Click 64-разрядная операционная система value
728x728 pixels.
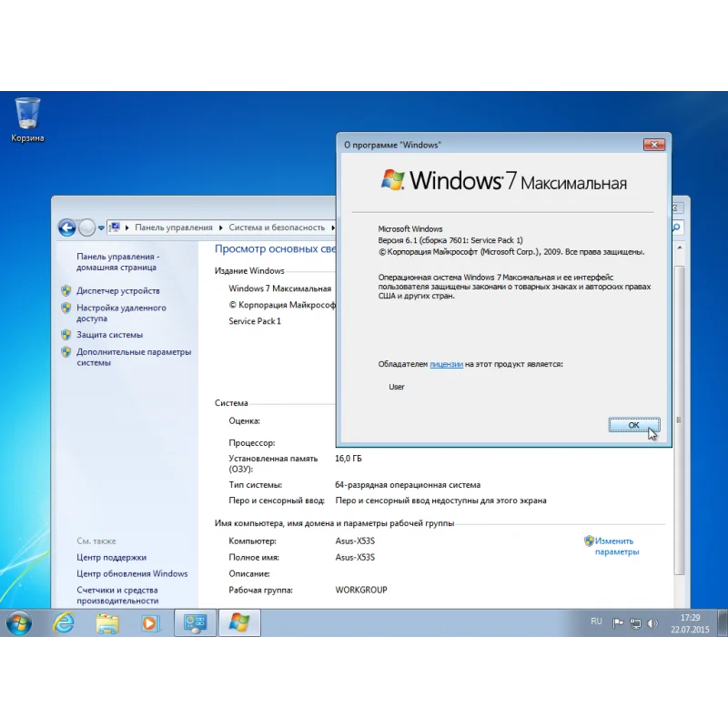pos(408,485)
